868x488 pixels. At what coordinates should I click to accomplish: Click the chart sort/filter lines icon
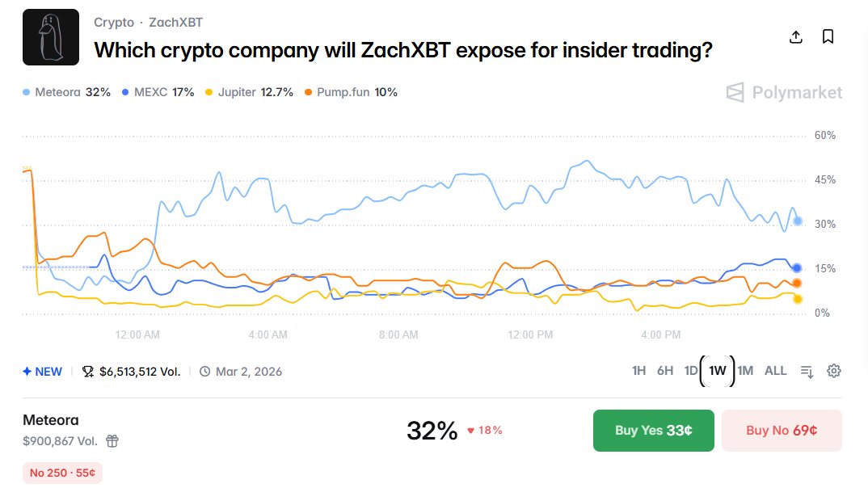807,371
